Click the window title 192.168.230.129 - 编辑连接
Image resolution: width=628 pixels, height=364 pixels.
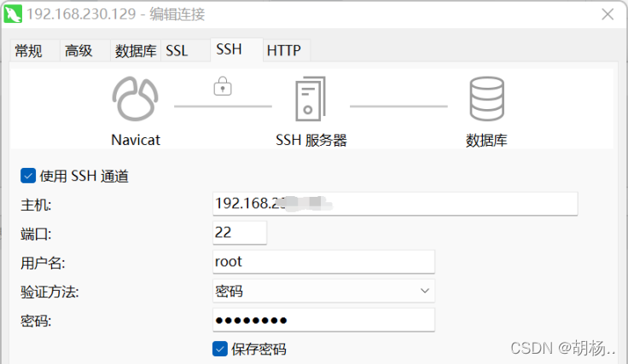[x=116, y=14]
